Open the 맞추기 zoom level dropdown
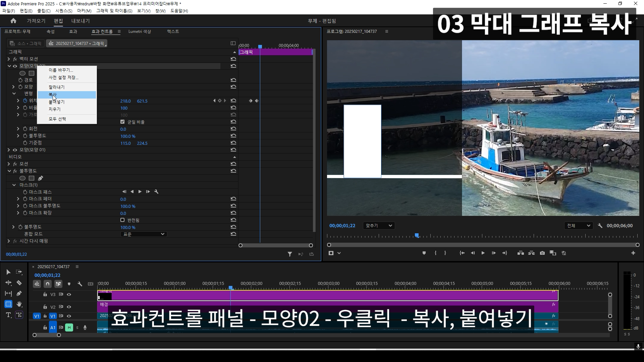The height and width of the screenshot is (362, 644). [379, 226]
